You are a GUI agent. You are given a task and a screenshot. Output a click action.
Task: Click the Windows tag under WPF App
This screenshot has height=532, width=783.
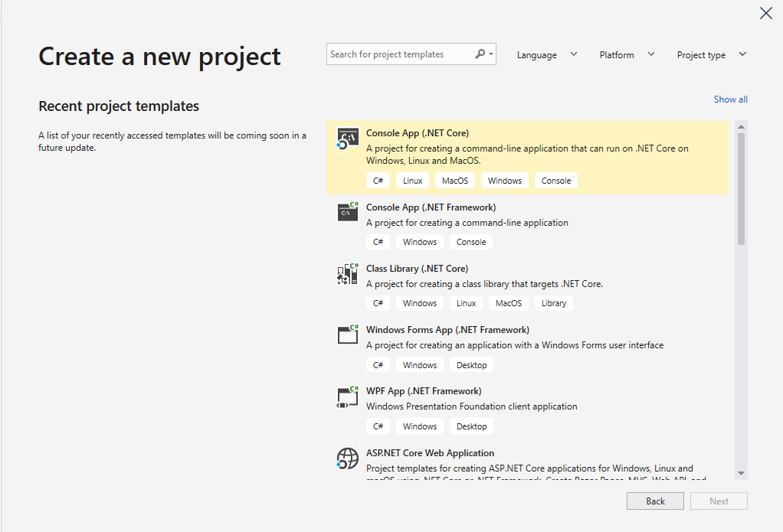[x=420, y=426]
